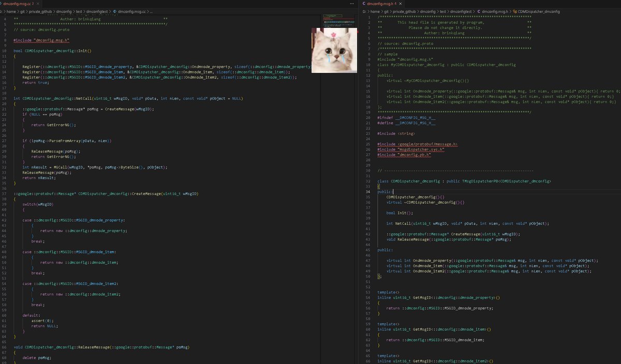Close the dmconfig.msg.h editor tab
The width and height of the screenshot is (621, 364).
401,4
